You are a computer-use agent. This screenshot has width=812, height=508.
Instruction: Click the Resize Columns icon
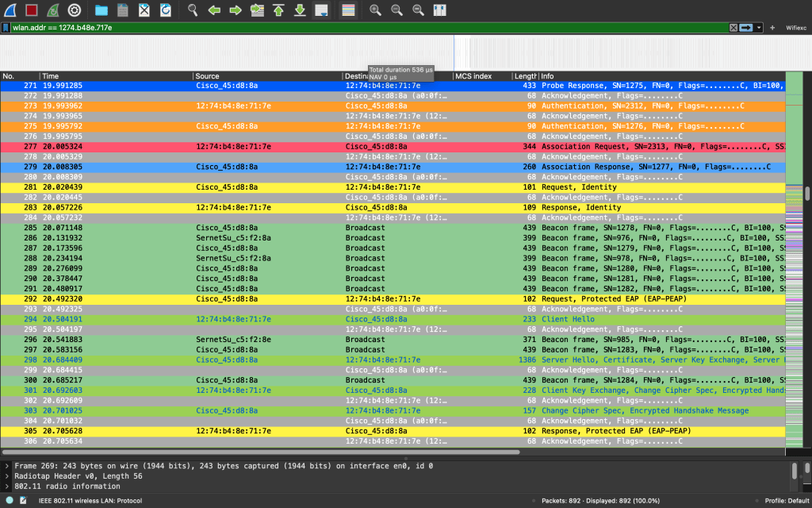[x=439, y=10]
